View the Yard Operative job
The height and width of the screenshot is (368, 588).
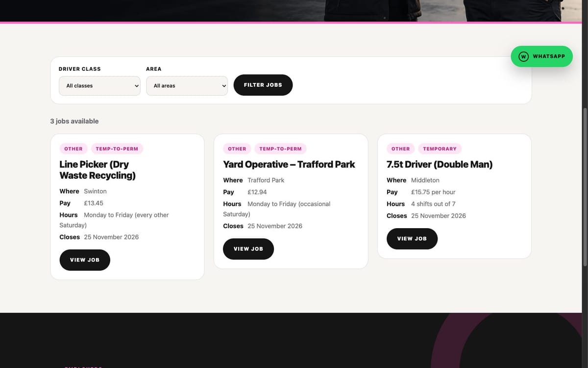point(248,249)
